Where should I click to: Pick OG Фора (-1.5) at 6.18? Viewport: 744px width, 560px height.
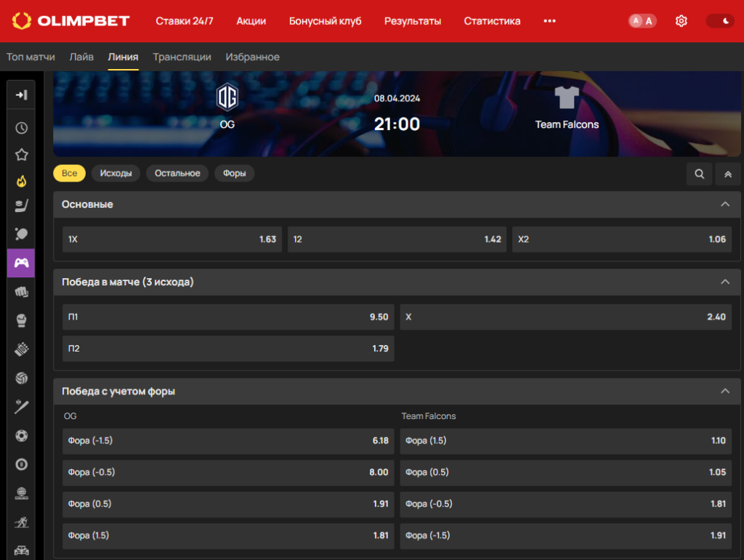point(228,441)
